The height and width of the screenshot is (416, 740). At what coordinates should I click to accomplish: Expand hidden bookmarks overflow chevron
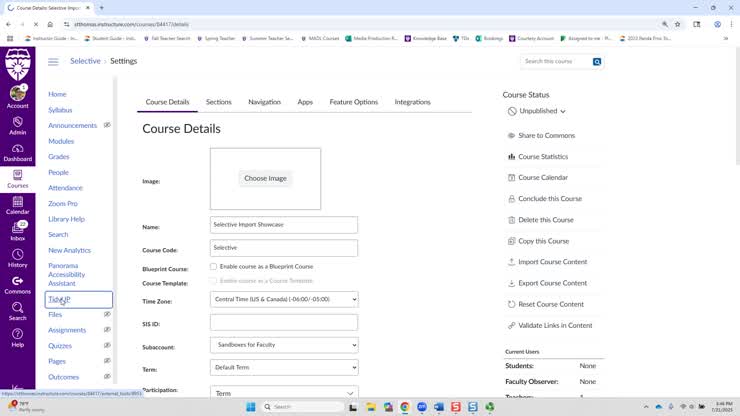[x=725, y=38]
